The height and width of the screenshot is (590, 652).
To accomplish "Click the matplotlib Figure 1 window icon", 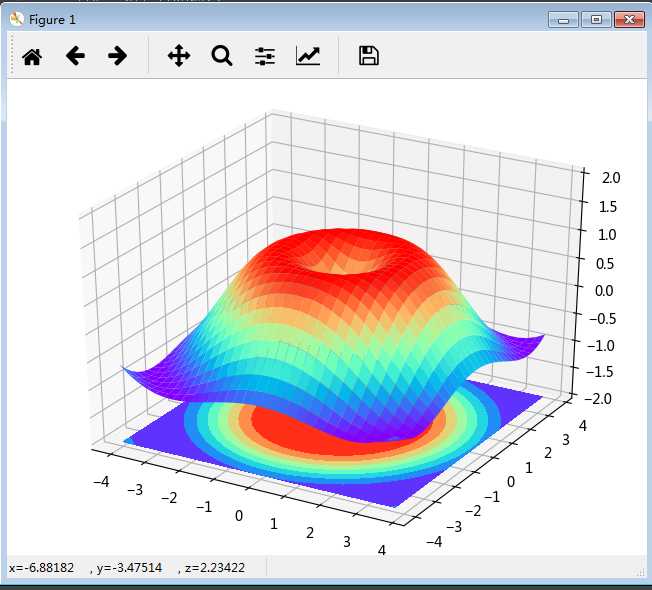I will (x=17, y=19).
